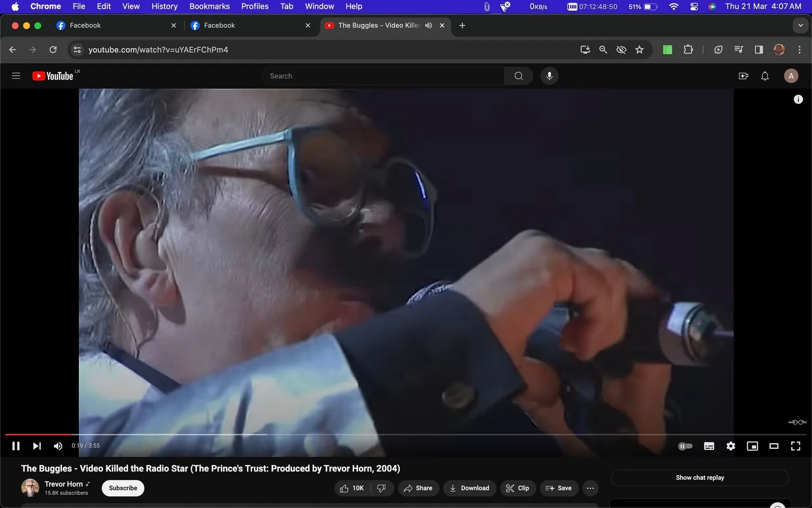Skip to next video
The image size is (812, 508).
pos(36,446)
